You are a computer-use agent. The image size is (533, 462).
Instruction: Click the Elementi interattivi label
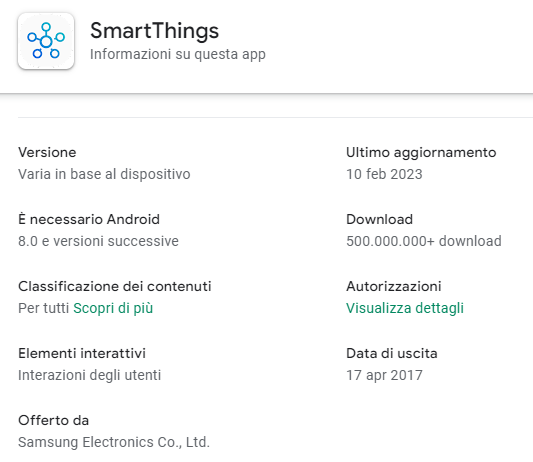click(x=82, y=353)
